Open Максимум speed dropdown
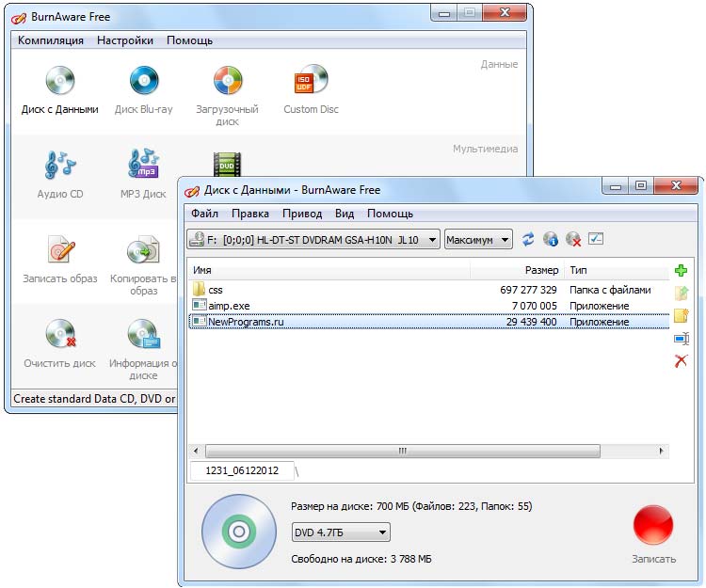This screenshot has height=588, width=706. (477, 240)
